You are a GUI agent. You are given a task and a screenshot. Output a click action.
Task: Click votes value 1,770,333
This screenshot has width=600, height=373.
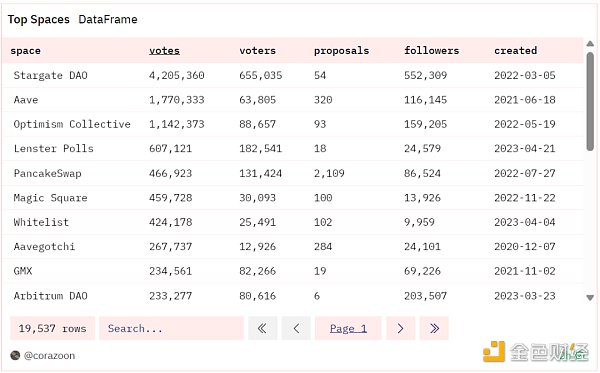tap(176, 100)
